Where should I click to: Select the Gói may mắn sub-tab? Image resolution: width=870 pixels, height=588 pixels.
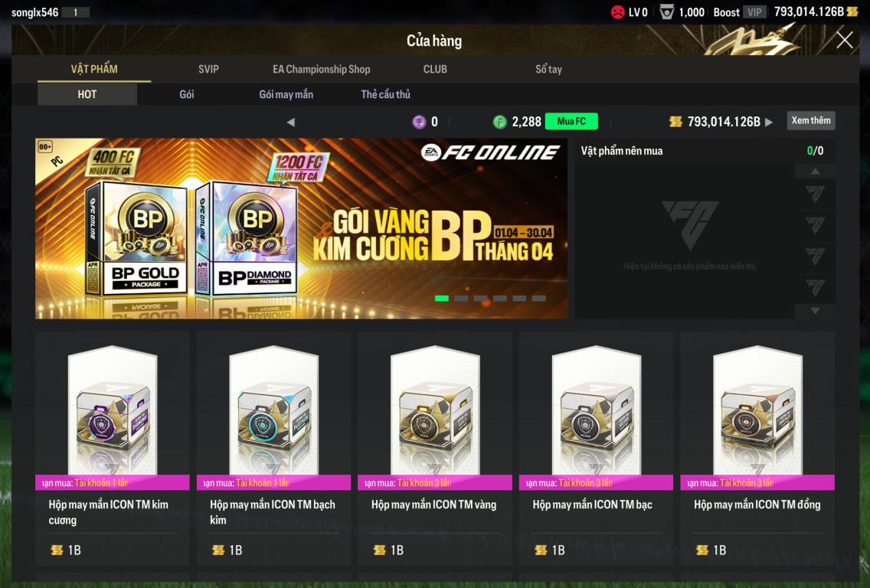pyautogui.click(x=286, y=94)
